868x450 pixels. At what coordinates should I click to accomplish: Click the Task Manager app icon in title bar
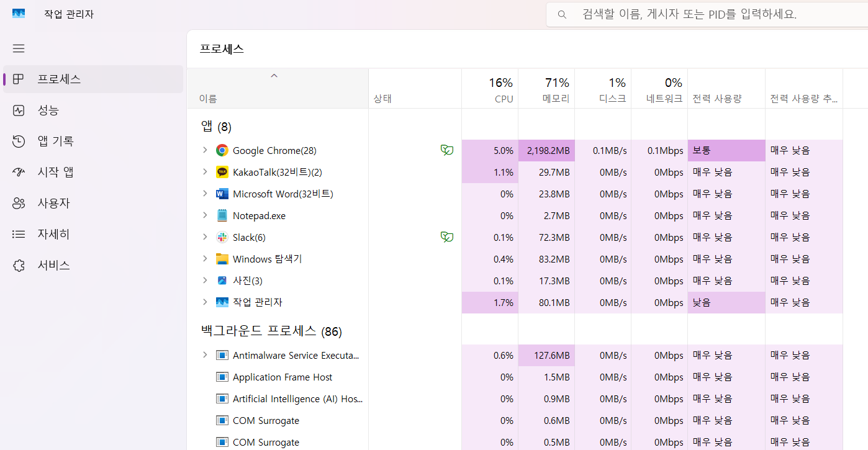(19, 14)
